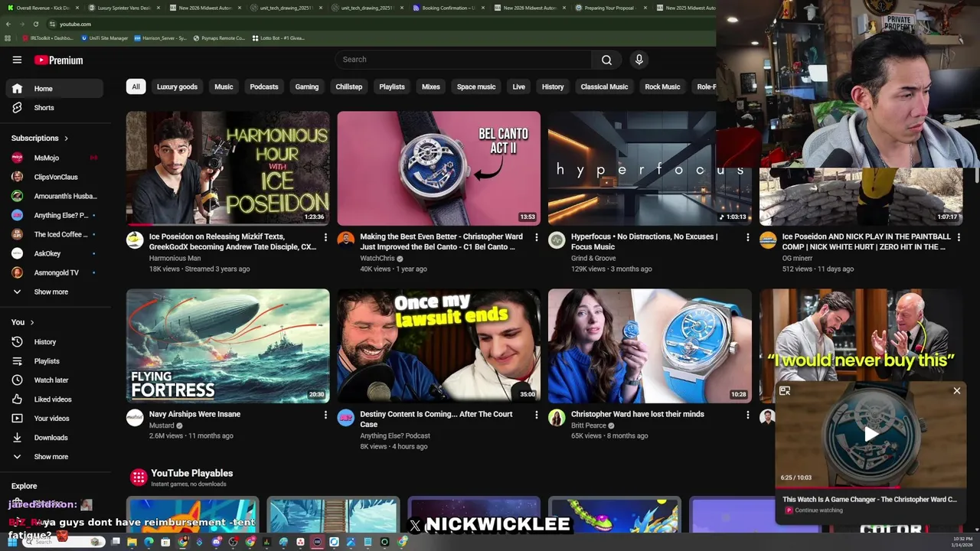Open History in the You section

[x=54, y=342]
